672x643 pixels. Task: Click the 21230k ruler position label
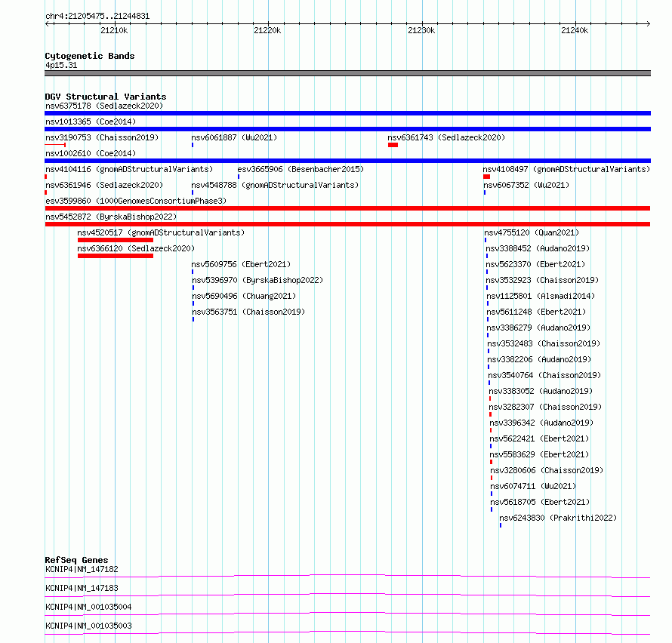tap(421, 31)
